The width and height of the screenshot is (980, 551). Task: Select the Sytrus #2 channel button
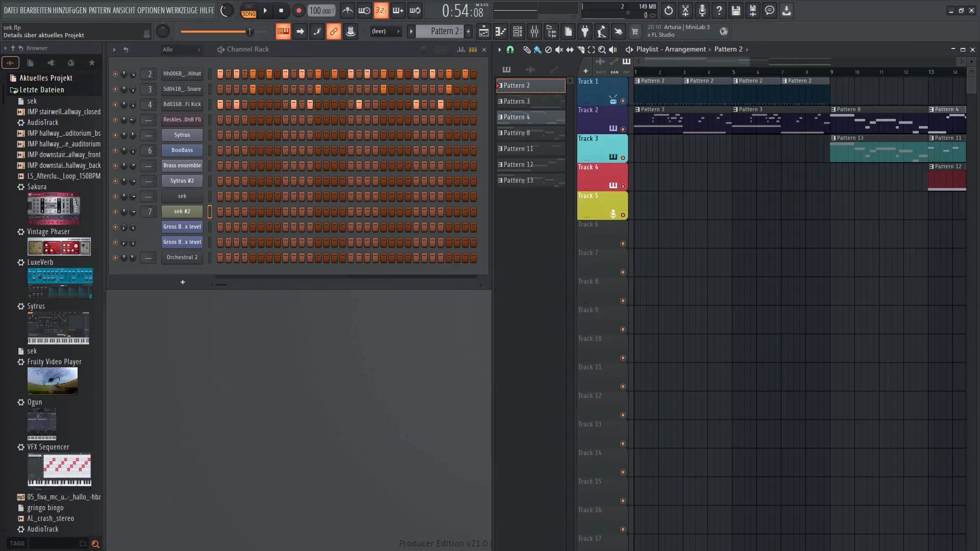[182, 181]
